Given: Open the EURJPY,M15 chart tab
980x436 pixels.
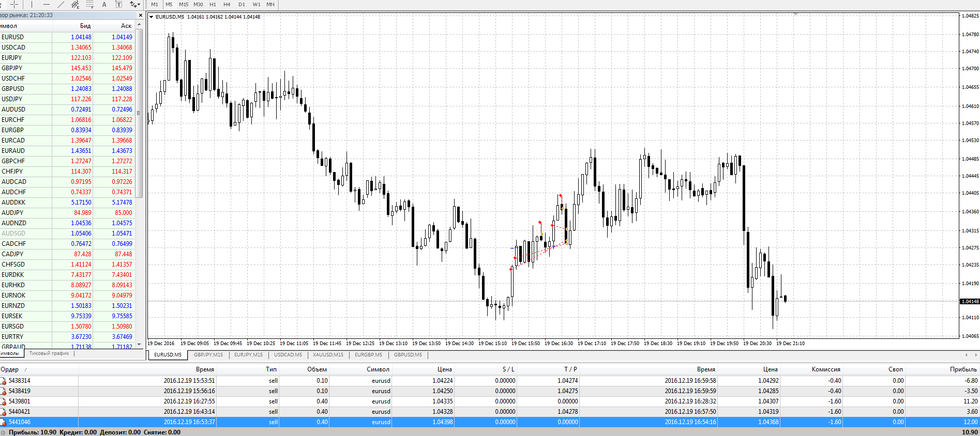Looking at the screenshot, I should pos(248,355).
